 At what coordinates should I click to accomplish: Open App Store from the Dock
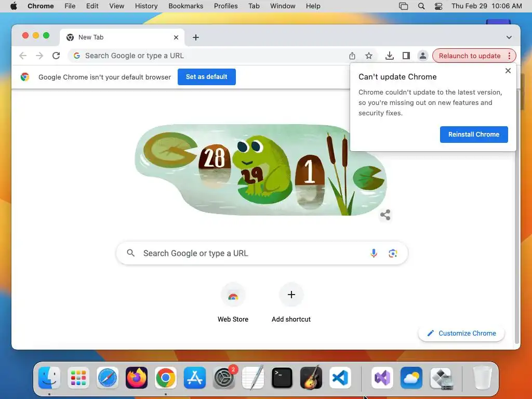pyautogui.click(x=195, y=378)
